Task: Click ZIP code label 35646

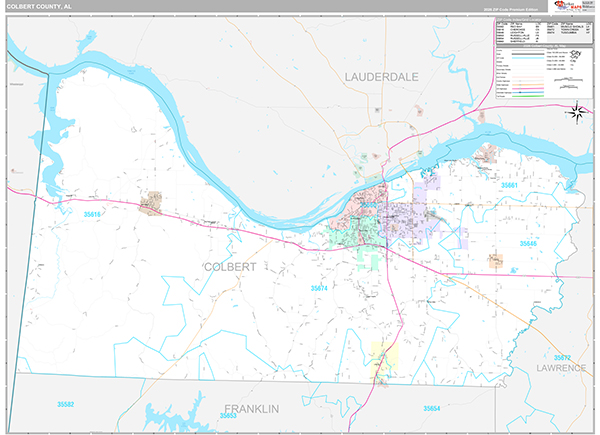Action: [x=528, y=244]
